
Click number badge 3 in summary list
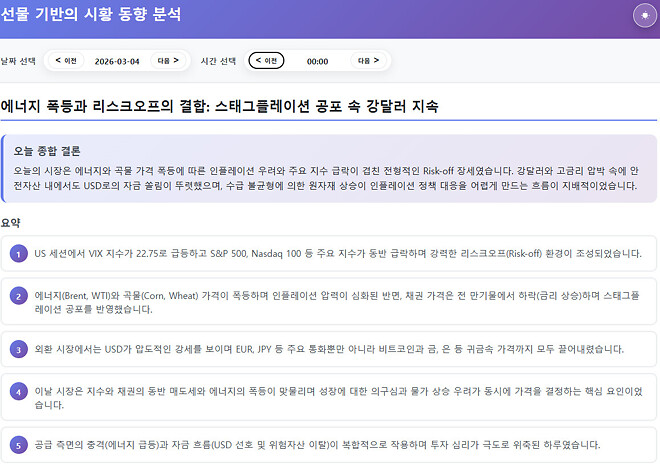[x=19, y=349]
